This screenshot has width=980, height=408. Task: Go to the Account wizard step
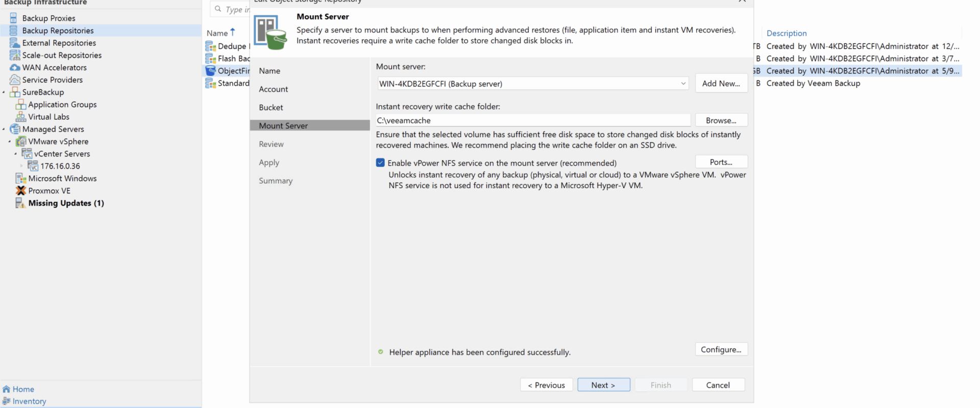[x=274, y=89]
